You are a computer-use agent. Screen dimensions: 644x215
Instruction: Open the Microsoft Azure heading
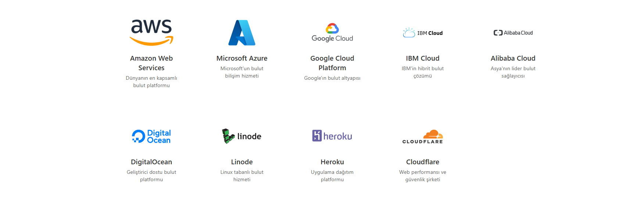pyautogui.click(x=242, y=58)
